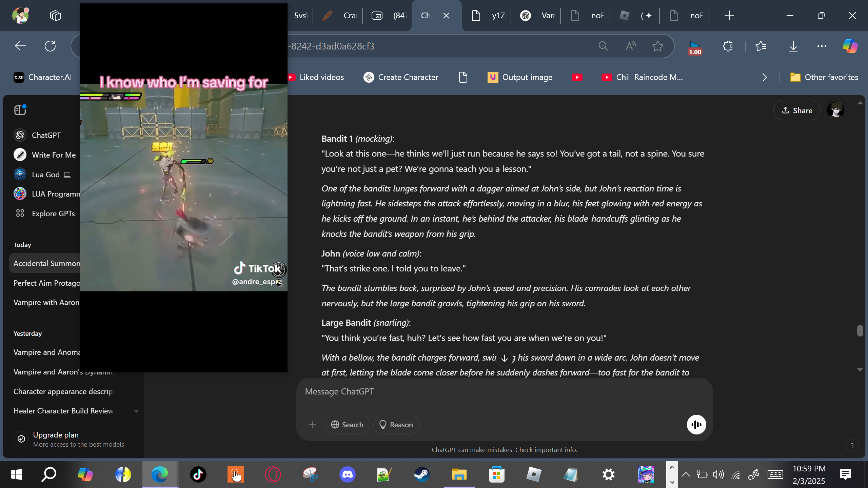Open the Edge profile avatar
868x488 pixels.
[x=20, y=16]
